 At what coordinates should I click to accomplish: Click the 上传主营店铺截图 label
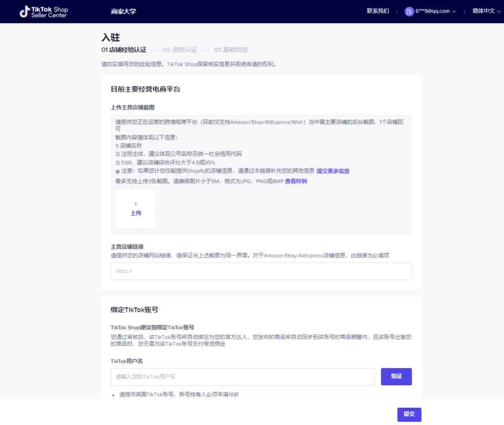[x=133, y=107]
